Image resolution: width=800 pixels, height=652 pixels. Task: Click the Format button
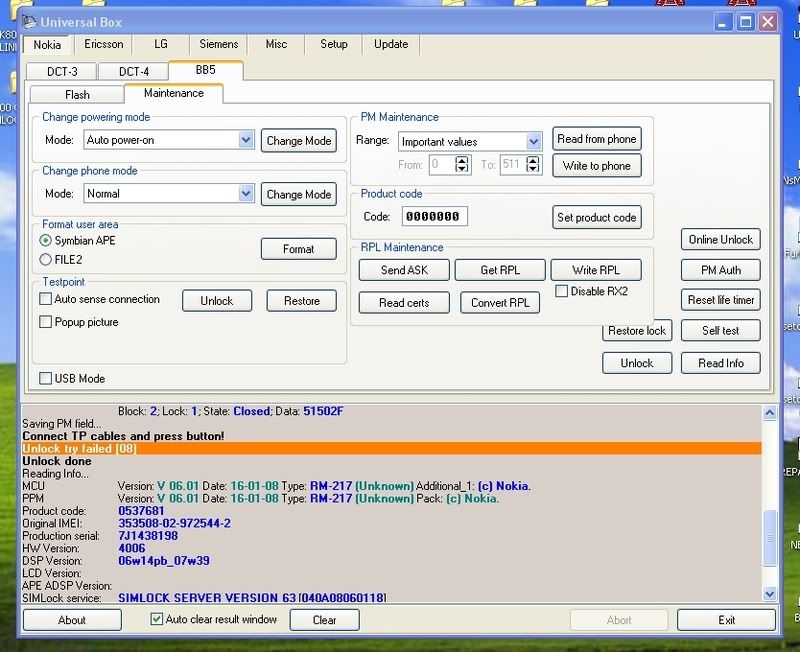tap(298, 249)
